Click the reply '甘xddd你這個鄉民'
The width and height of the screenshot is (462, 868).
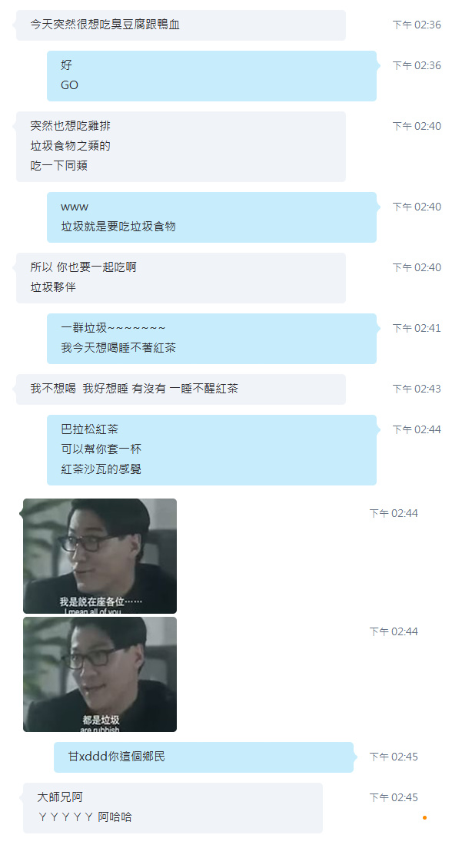point(203,757)
